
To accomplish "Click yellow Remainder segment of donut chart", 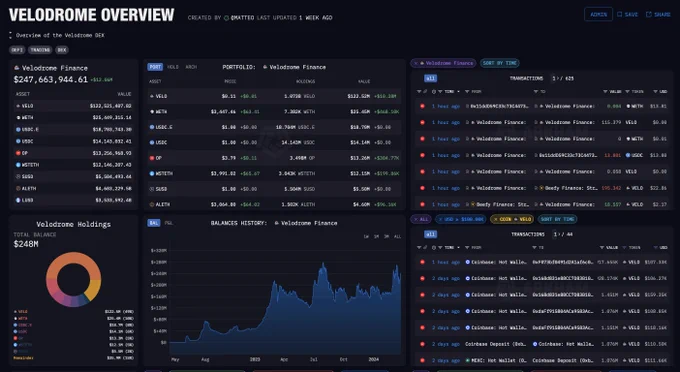I will (94, 289).
